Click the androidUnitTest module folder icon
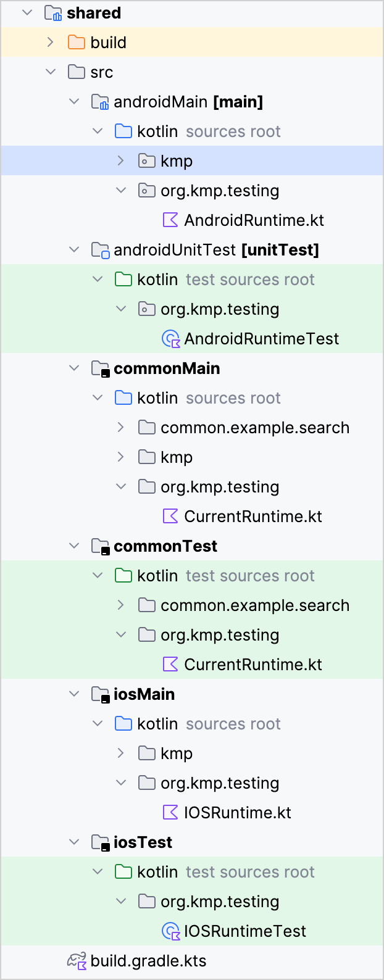The height and width of the screenshot is (980, 384). pyautogui.click(x=100, y=250)
